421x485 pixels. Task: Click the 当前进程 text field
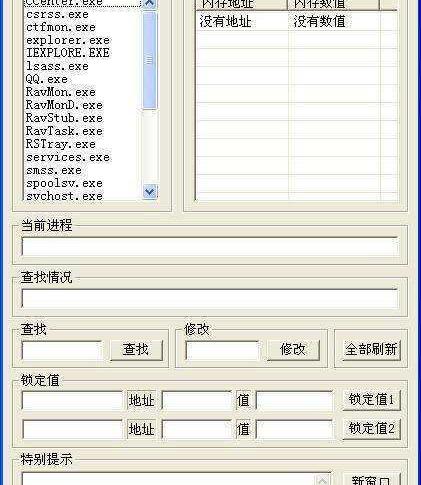pos(210,247)
